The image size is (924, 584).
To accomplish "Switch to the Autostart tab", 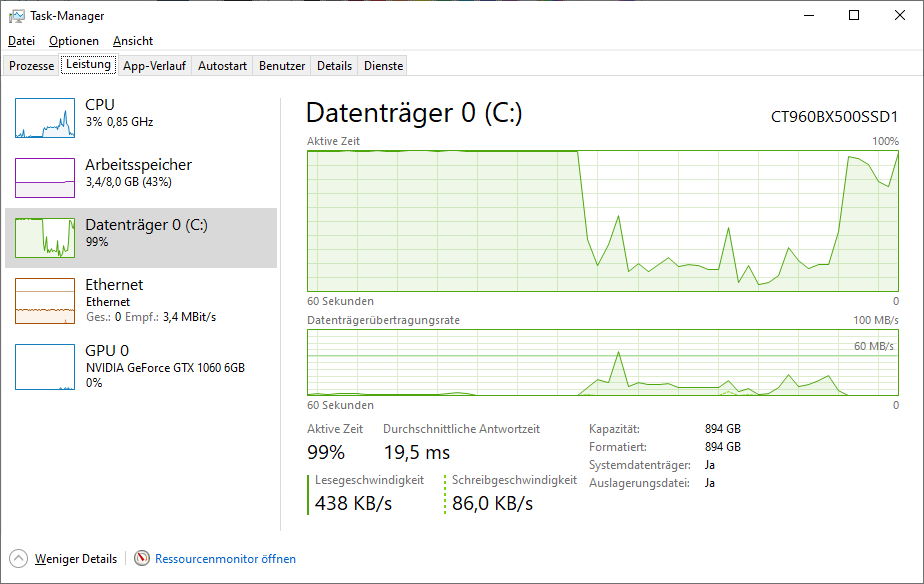I will (222, 66).
